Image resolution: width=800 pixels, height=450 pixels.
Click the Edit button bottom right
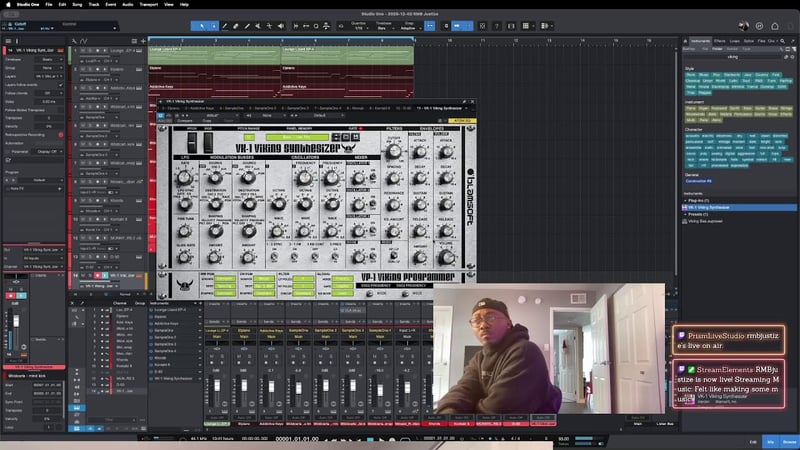(x=753, y=442)
